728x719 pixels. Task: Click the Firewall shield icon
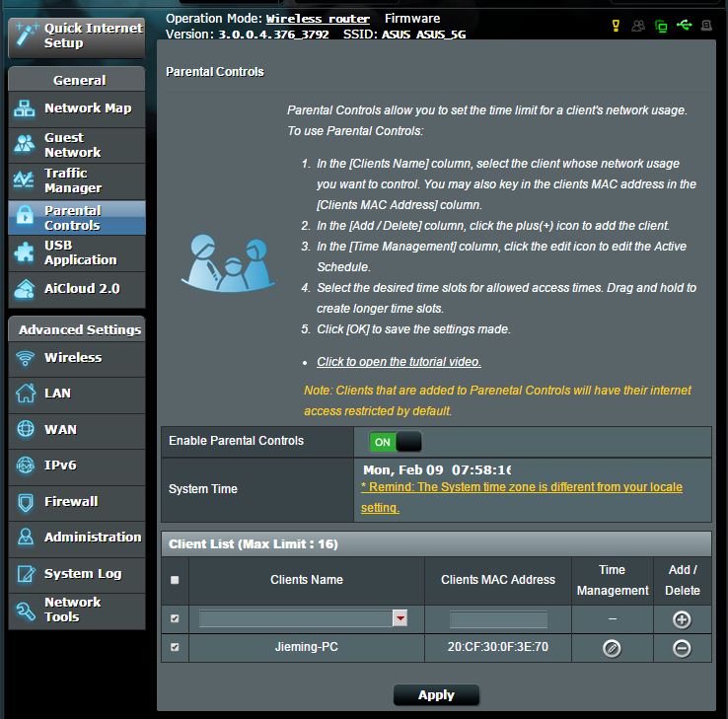[25, 502]
